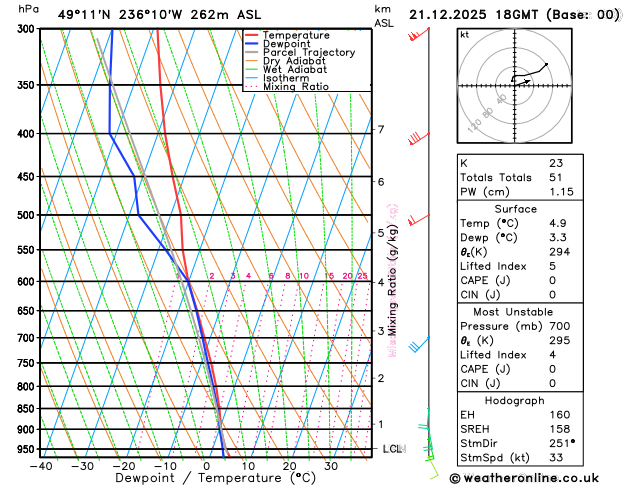Click the 500 hPa pressure label
The image size is (629, 486).
(x=26, y=215)
